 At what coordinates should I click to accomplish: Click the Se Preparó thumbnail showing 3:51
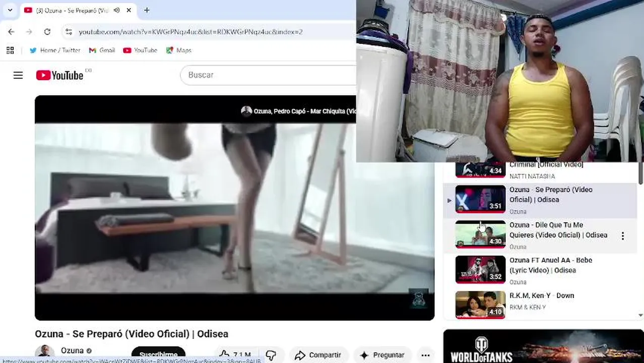click(x=480, y=199)
